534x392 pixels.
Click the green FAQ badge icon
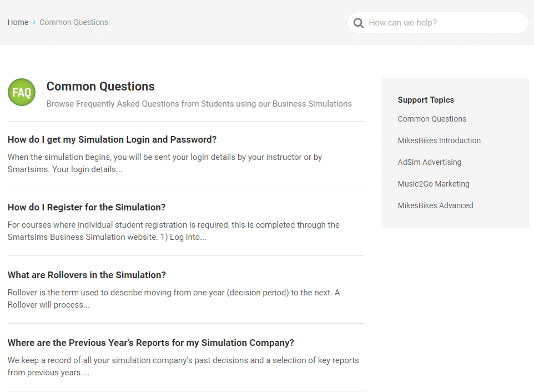(x=22, y=92)
